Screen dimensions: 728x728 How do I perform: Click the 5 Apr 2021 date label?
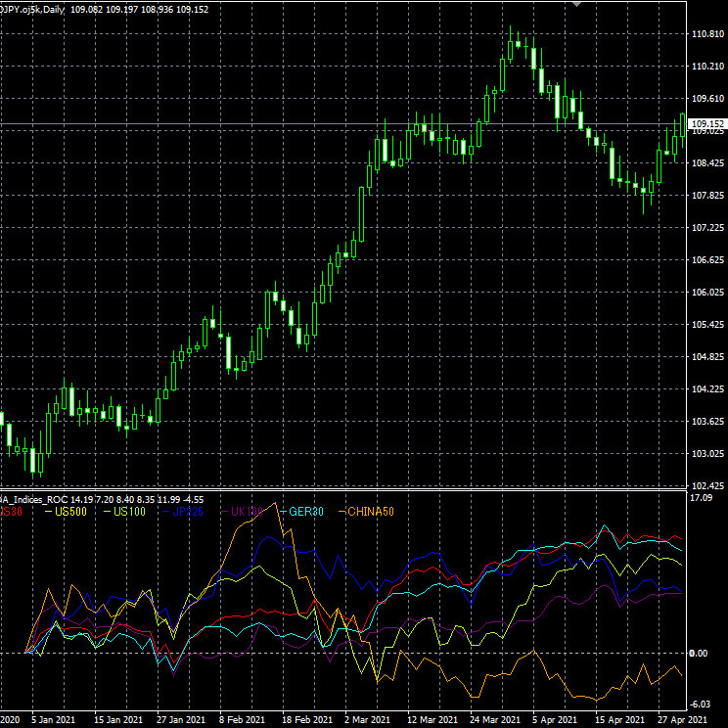click(555, 719)
